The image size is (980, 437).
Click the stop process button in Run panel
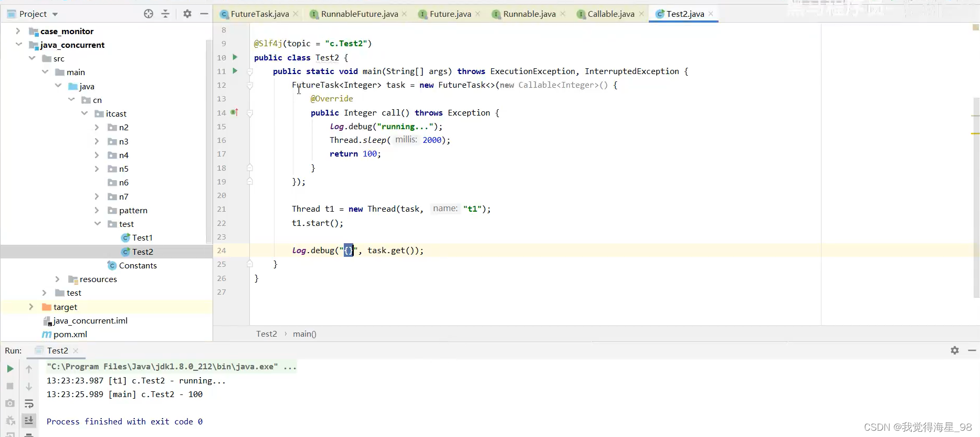10,386
